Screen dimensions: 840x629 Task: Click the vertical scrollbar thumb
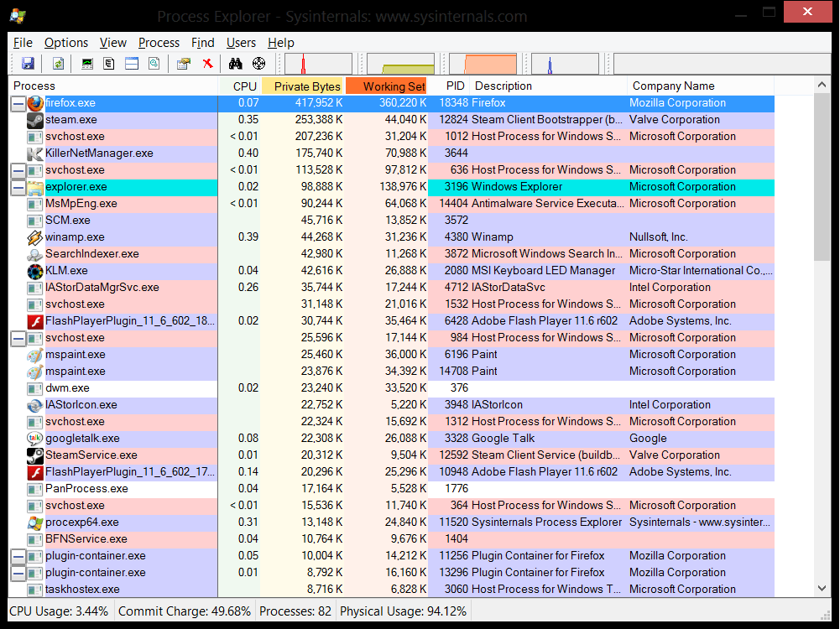tap(822, 177)
